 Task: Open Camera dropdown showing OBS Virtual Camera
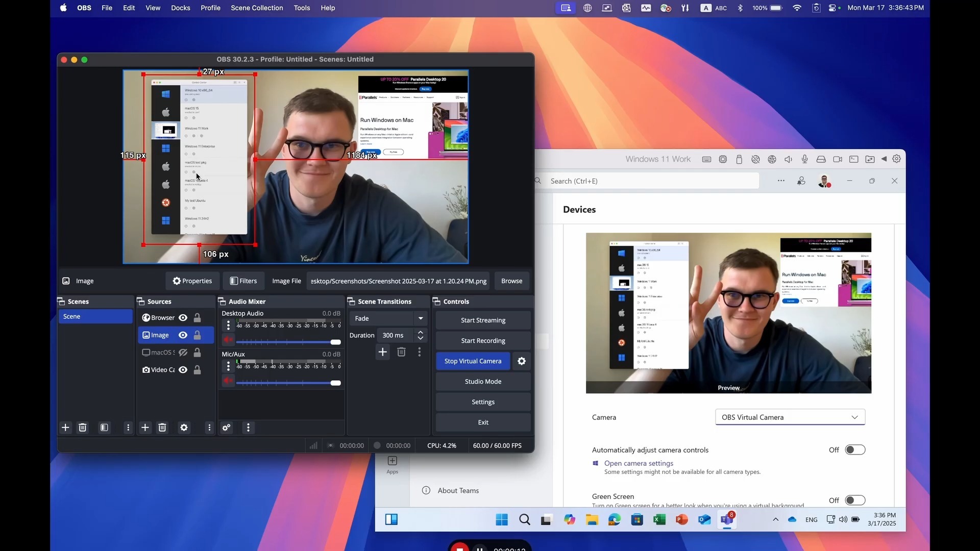[790, 417]
